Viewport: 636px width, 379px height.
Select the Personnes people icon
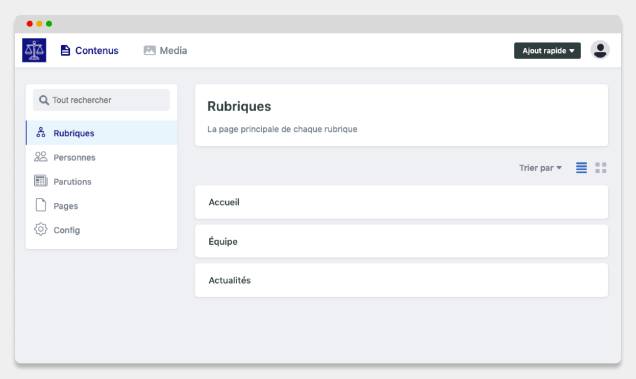41,157
